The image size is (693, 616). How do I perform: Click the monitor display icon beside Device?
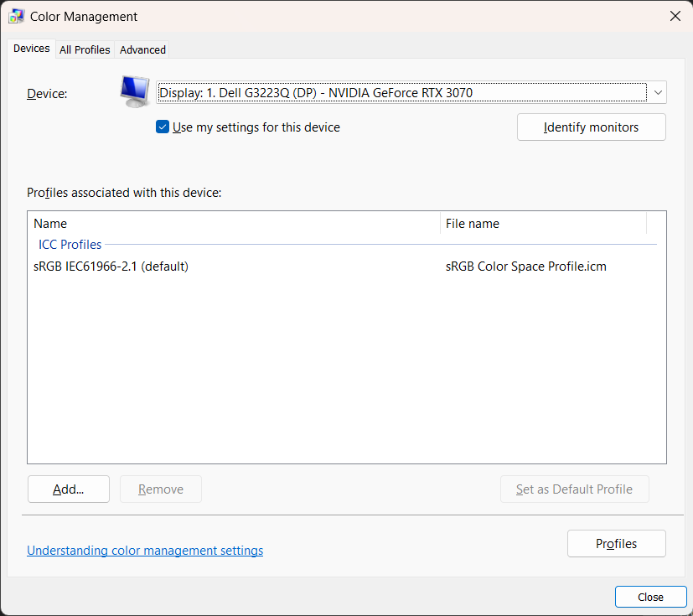coord(134,91)
